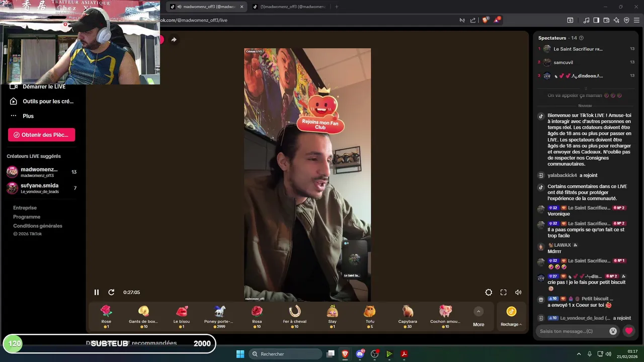Open the Leo AI sparkle icon

click(x=616, y=20)
